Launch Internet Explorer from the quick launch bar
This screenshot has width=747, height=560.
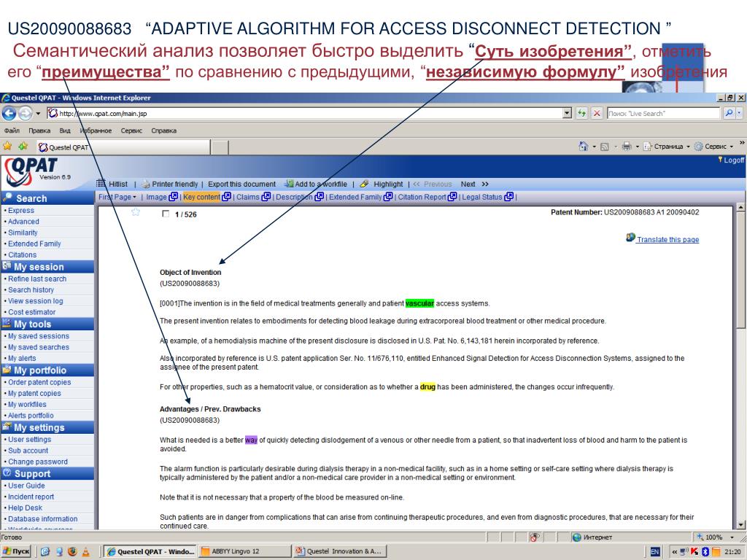[45, 551]
